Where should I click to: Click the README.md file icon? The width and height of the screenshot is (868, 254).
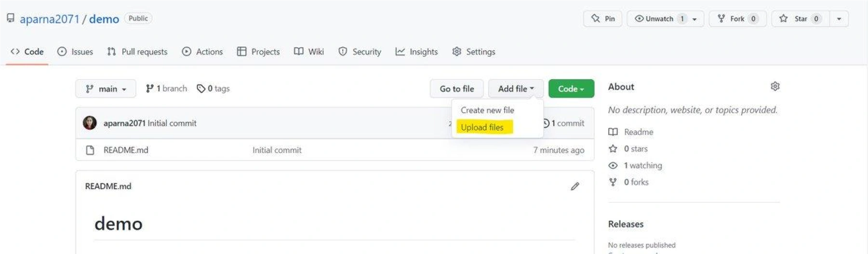click(90, 150)
